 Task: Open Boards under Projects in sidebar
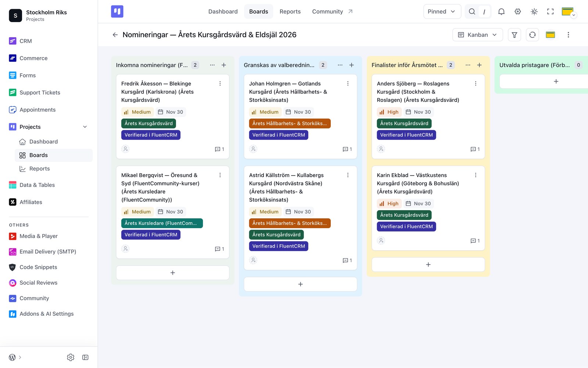[54, 155]
